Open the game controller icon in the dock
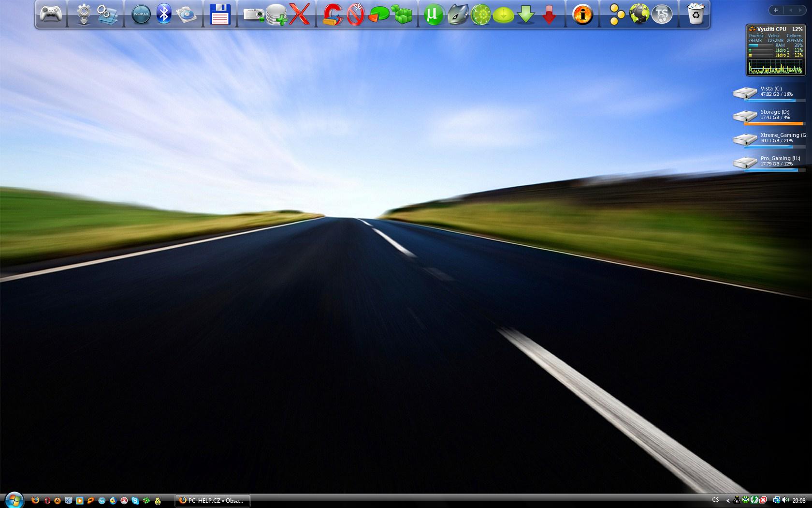This screenshot has width=812, height=508. (x=51, y=14)
